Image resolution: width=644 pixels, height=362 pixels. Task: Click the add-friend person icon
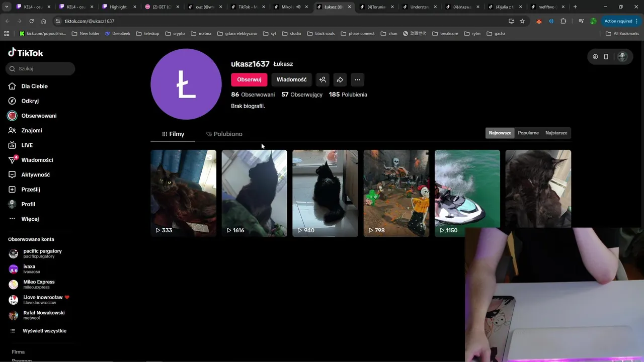pyautogui.click(x=323, y=79)
